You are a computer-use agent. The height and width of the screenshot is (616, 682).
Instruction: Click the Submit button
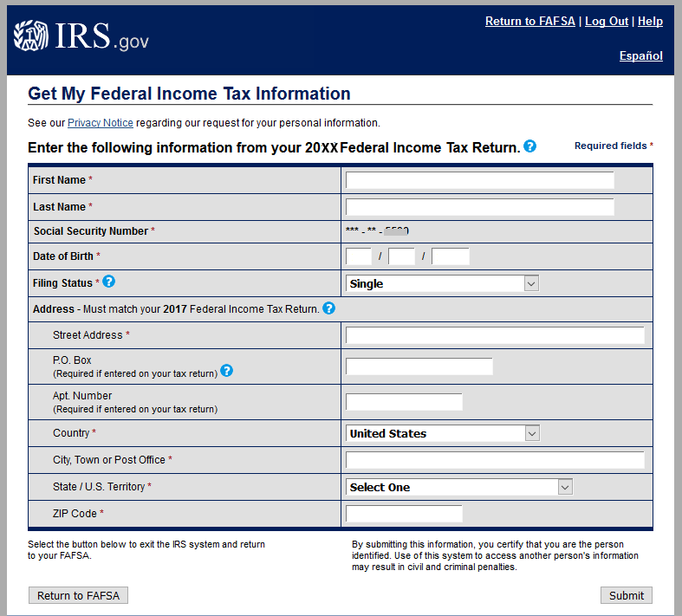pyautogui.click(x=627, y=595)
